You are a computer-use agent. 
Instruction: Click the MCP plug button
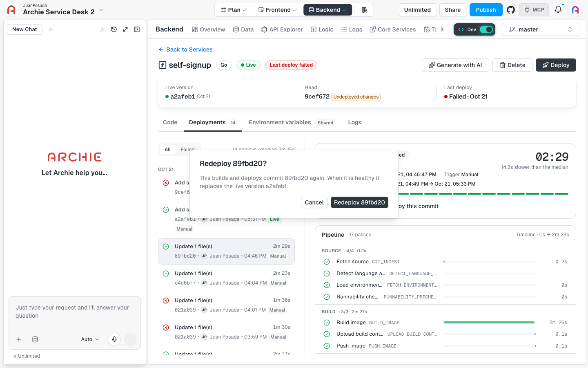534,10
